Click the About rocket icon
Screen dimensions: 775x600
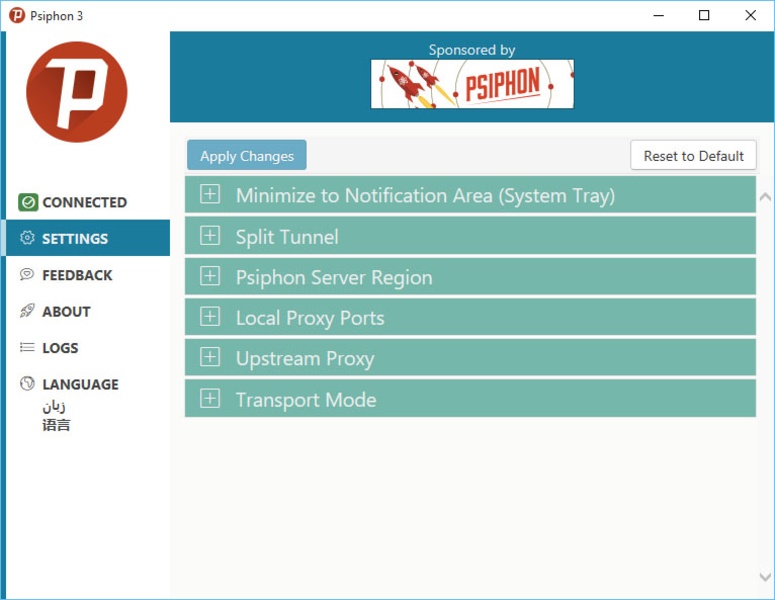tap(27, 311)
